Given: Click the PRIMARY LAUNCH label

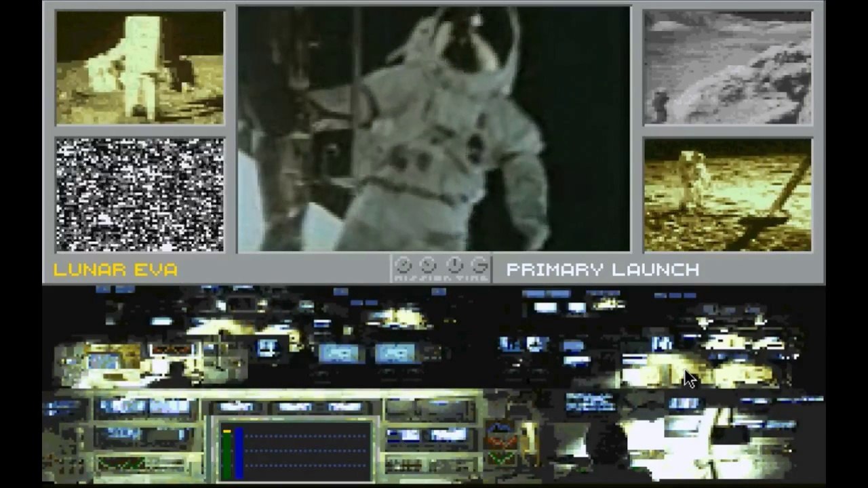Looking at the screenshot, I should [603, 270].
